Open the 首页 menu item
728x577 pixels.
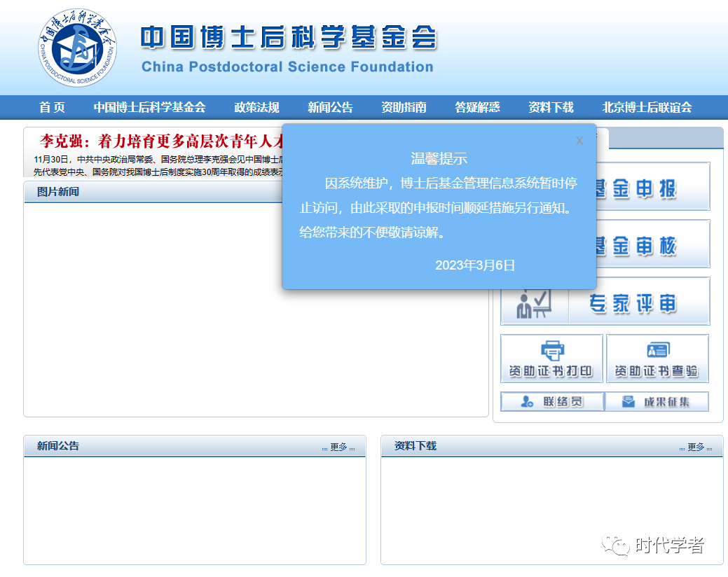52,108
